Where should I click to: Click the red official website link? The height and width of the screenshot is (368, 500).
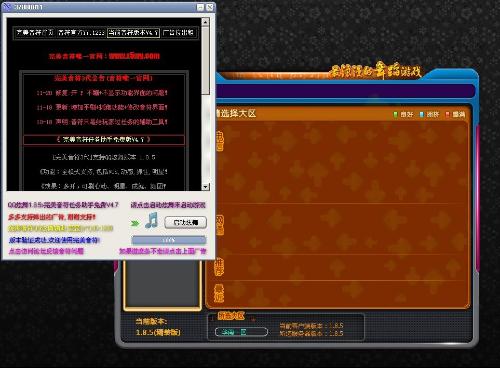click(104, 56)
